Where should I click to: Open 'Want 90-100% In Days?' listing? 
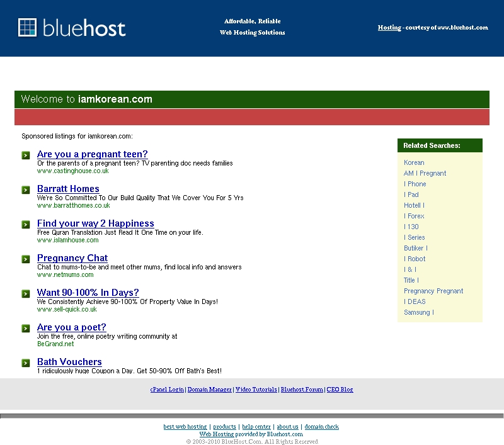coord(88,293)
